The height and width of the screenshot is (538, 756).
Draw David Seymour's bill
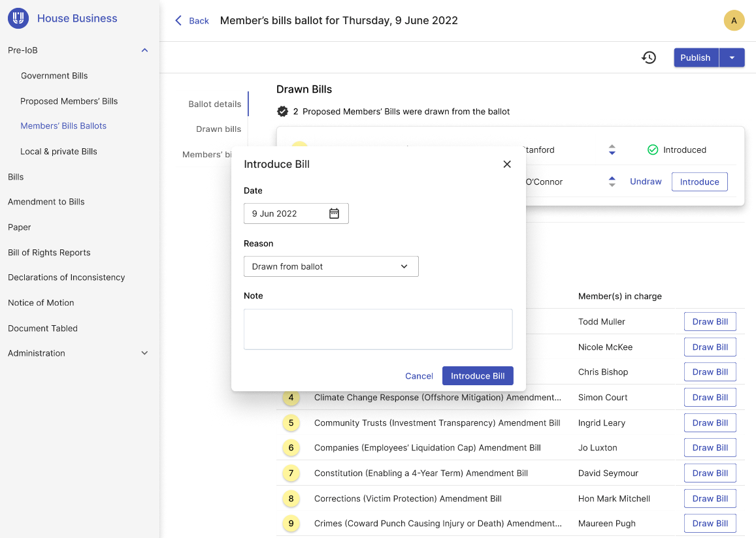[710, 473]
